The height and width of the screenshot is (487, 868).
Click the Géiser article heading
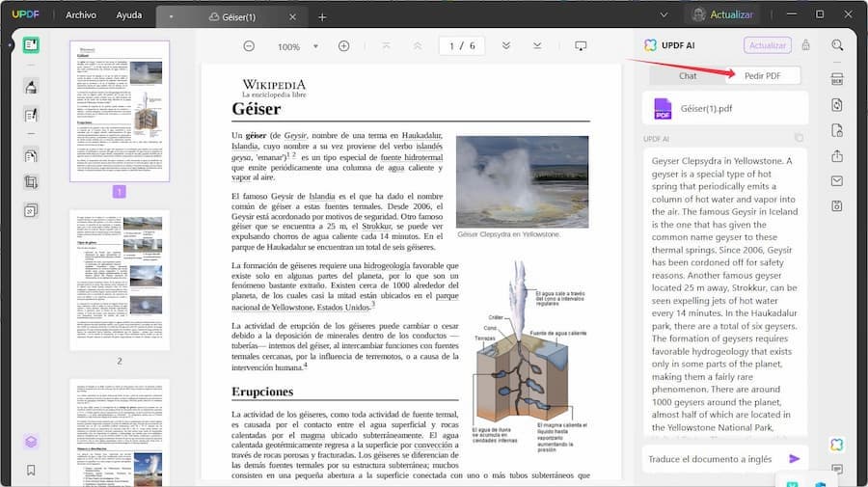(x=257, y=109)
